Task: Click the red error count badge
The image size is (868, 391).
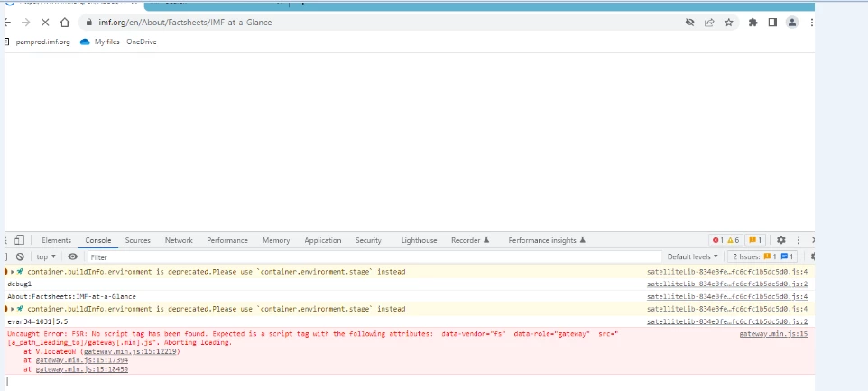Action: [718, 240]
